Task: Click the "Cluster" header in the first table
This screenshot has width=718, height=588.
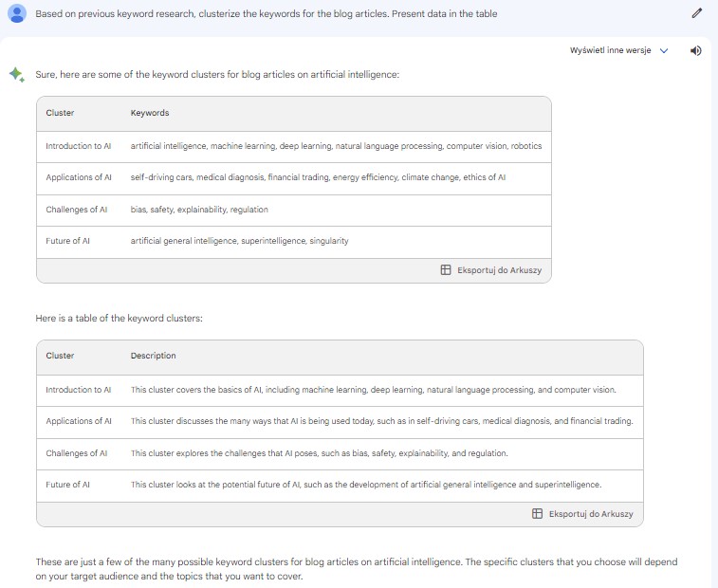Action: tap(60, 113)
